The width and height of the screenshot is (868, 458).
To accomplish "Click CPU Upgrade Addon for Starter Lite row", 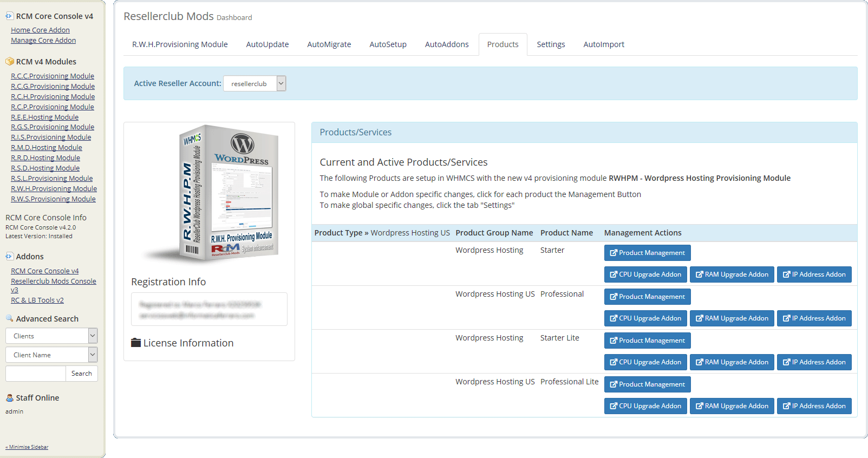I will (645, 362).
